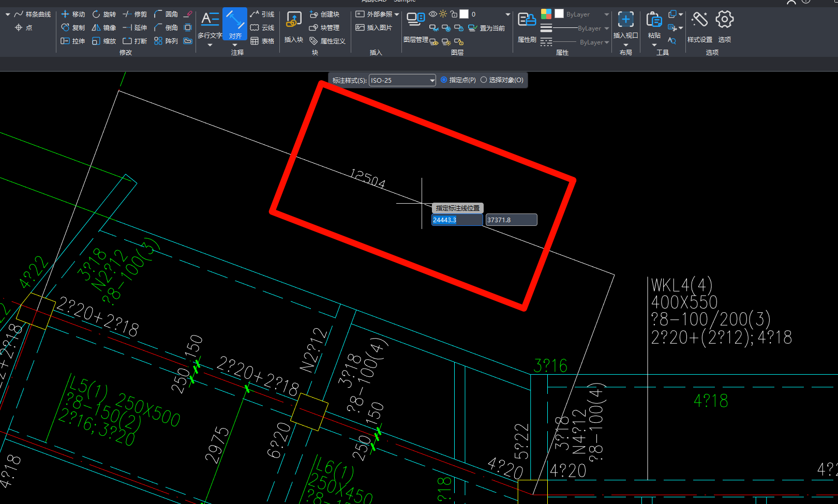Open 样式设置 style settings

pos(699,25)
